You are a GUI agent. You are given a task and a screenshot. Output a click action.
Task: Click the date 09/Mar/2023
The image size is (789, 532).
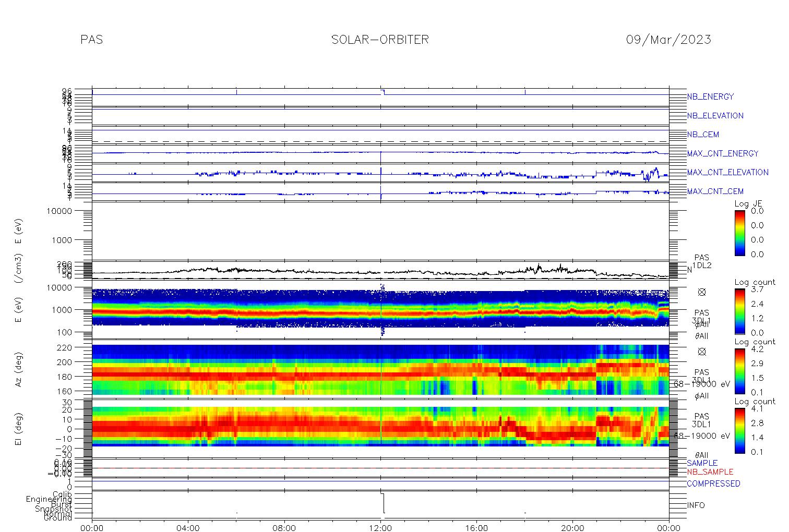pos(668,40)
